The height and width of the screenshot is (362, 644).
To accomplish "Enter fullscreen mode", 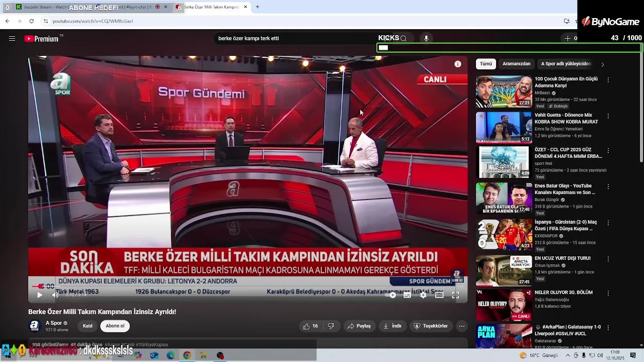I will [x=455, y=295].
